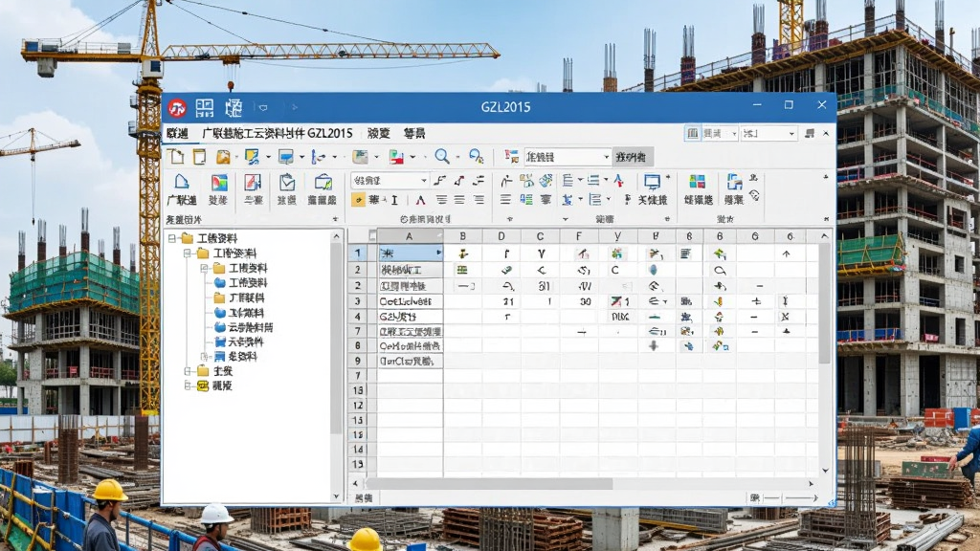Click the folder with music note ribbon icon

[x=323, y=183]
